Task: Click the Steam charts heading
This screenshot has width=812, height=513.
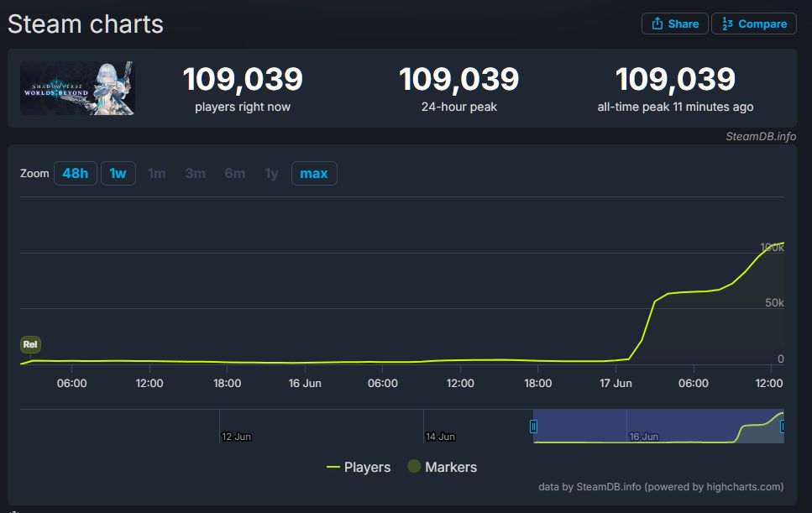Action: [86, 24]
